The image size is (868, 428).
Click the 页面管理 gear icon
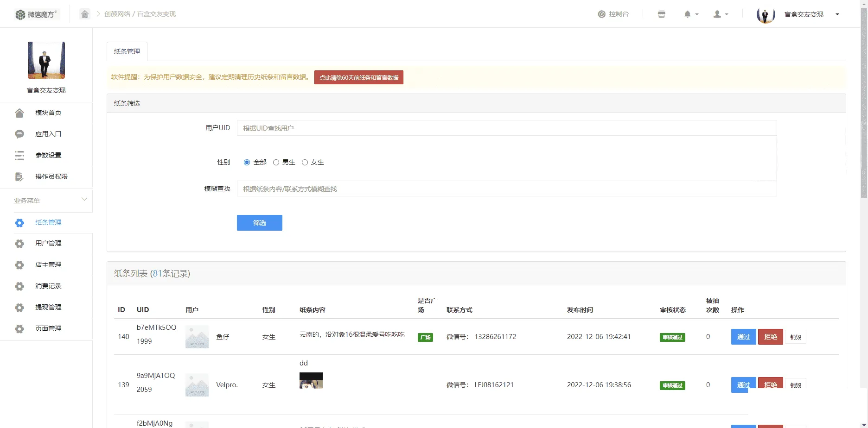19,329
